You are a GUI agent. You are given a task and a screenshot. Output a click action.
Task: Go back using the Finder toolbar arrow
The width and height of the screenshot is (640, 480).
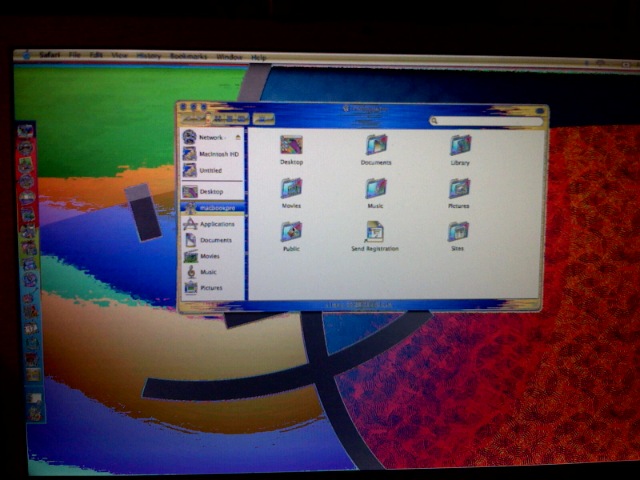click(189, 119)
